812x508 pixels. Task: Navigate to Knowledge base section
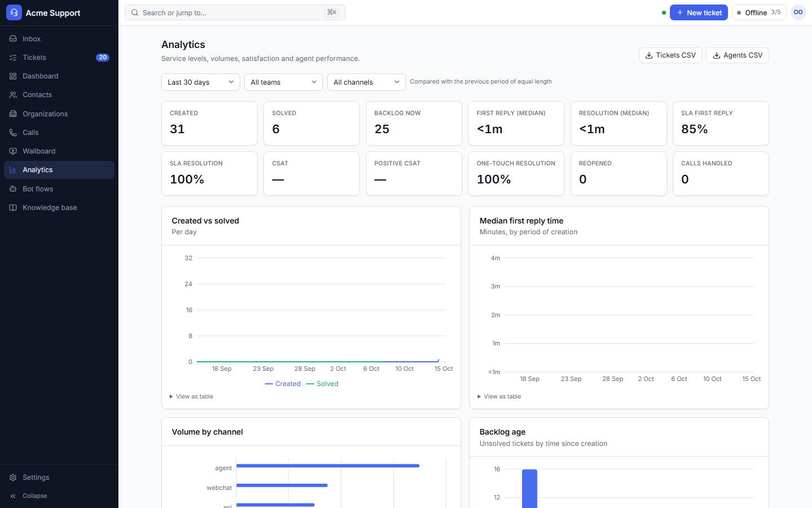59,208
